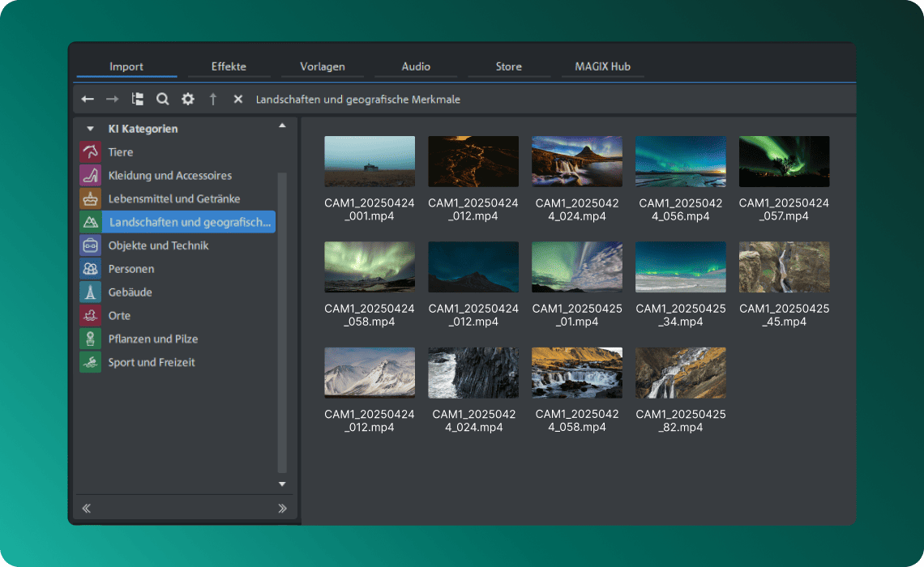The image size is (924, 567).
Task: Select the Orte category icon
Action: pyautogui.click(x=90, y=316)
